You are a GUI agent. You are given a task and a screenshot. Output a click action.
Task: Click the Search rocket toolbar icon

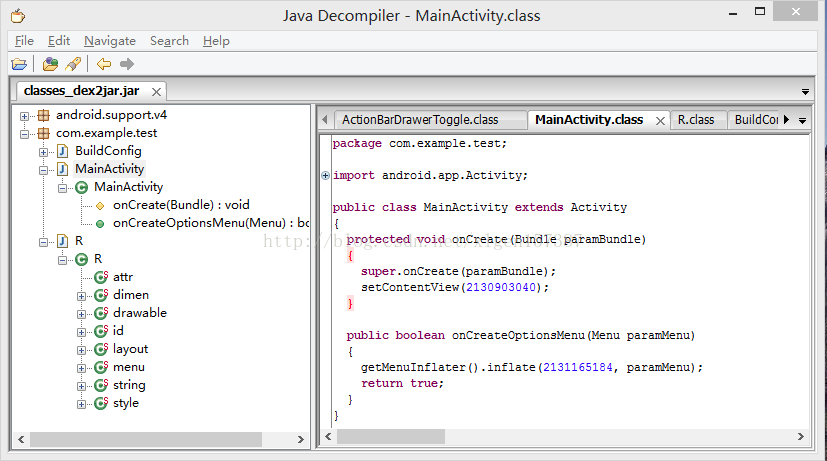coord(73,64)
